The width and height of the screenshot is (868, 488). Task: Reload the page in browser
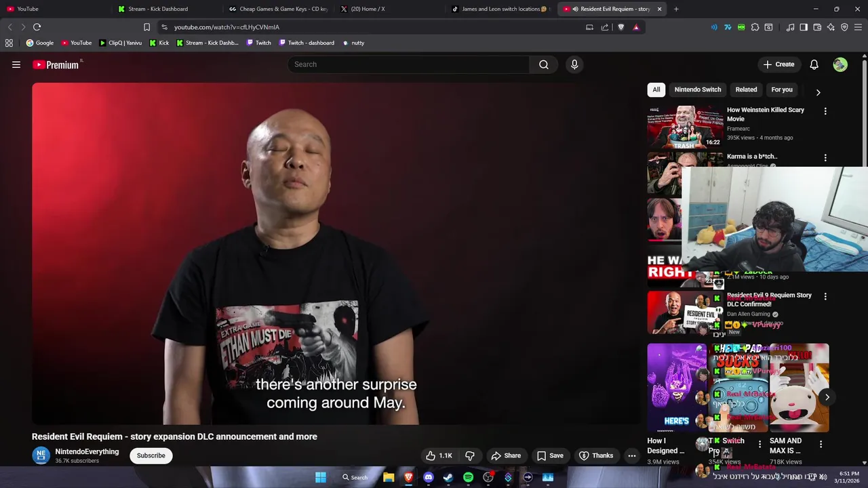click(x=37, y=27)
